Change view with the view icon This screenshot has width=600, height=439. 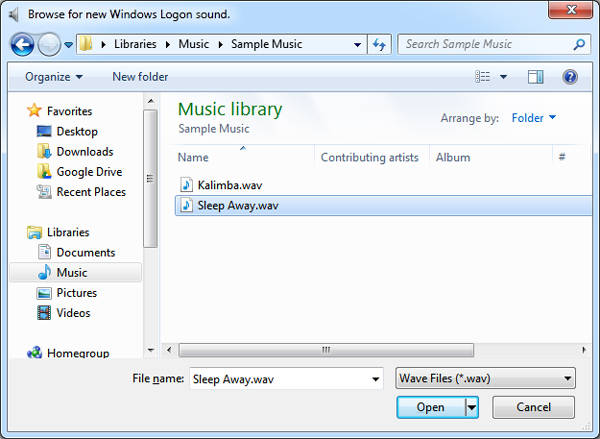[483, 77]
